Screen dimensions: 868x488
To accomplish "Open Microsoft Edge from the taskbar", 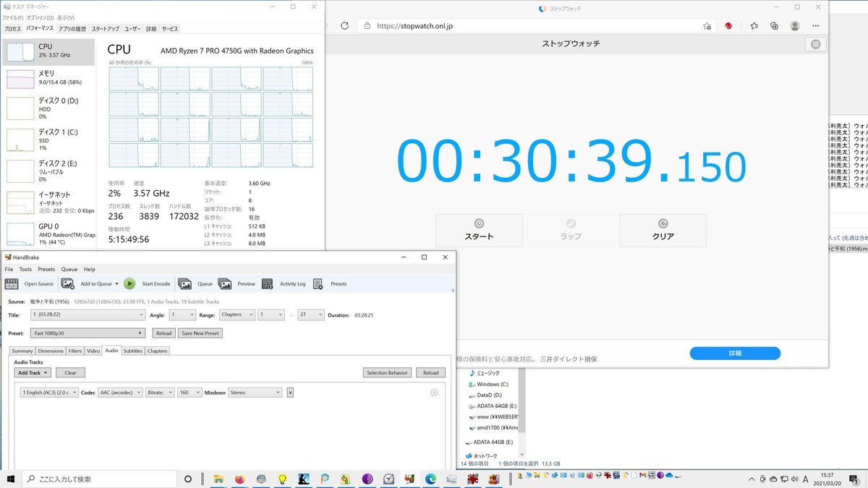I will 431,479.
